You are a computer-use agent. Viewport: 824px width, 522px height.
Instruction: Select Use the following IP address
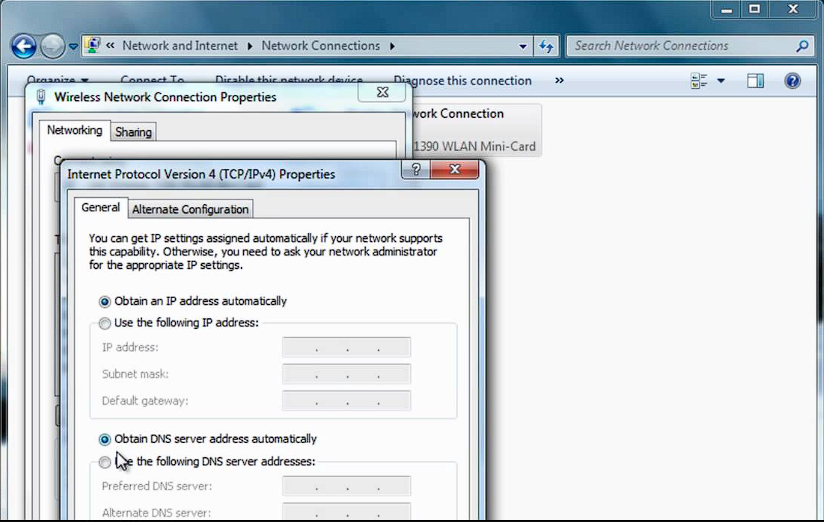(x=105, y=323)
